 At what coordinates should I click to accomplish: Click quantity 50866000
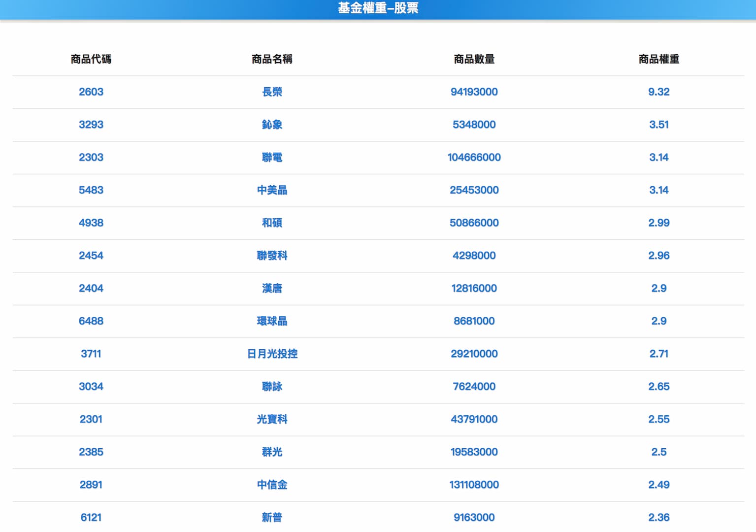click(474, 223)
